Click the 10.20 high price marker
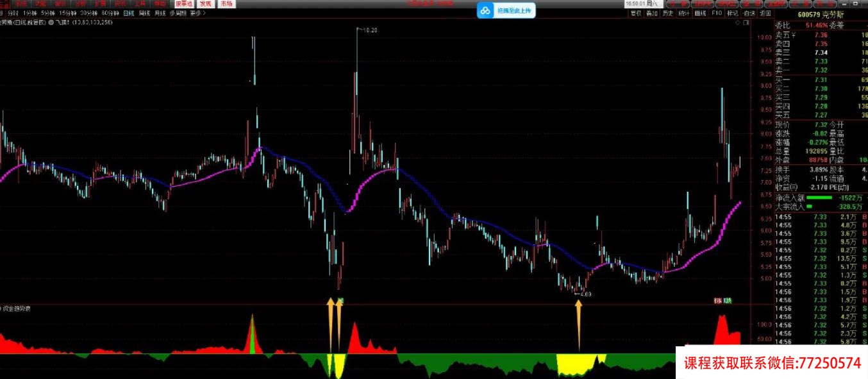Viewport: 868px width, 379px height. tap(371, 30)
